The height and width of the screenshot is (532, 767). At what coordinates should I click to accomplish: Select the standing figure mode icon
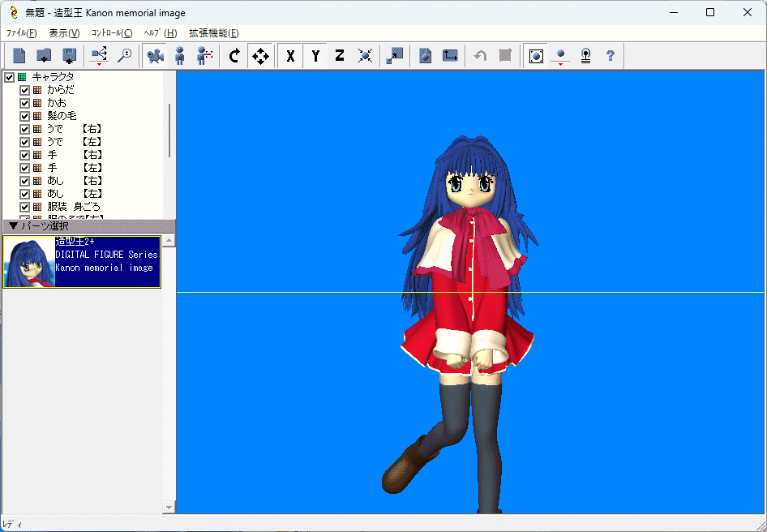point(180,56)
